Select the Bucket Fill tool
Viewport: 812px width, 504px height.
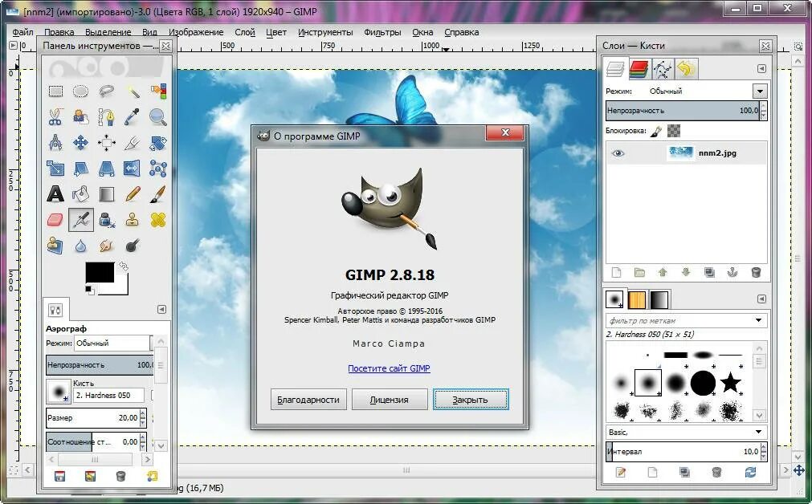coord(81,194)
